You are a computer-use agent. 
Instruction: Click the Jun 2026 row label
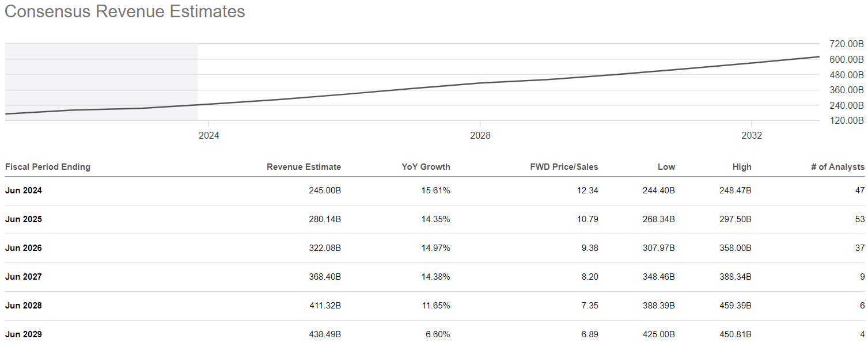pyautogui.click(x=24, y=248)
